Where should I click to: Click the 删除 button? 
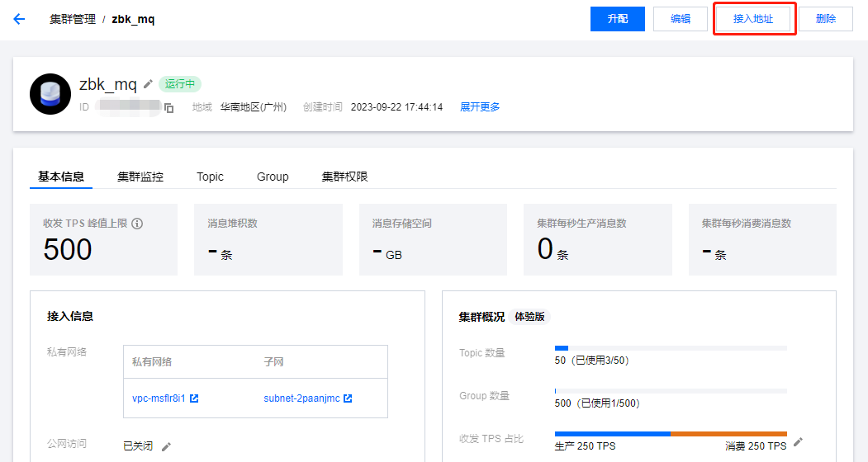click(825, 19)
